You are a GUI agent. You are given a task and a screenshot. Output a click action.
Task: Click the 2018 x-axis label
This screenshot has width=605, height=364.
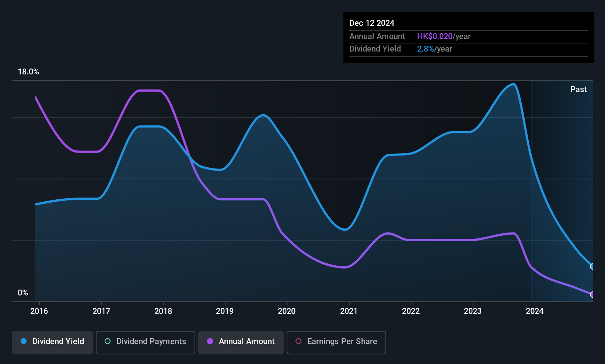[163, 311]
